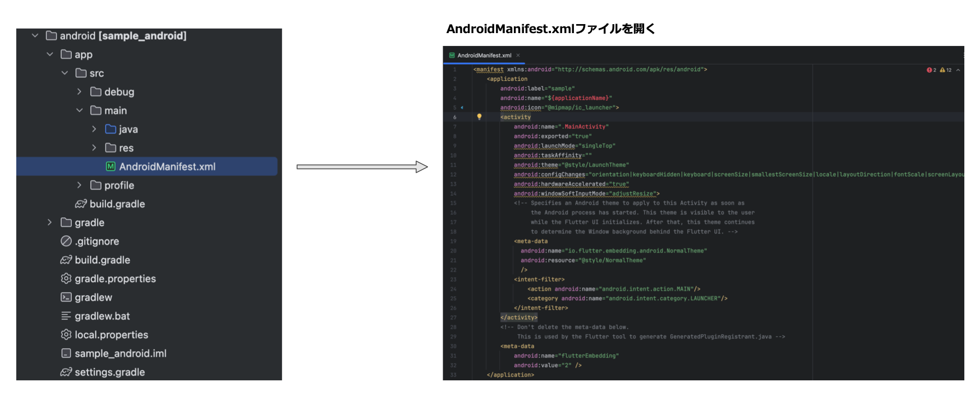Expand the profile folder chevron
Viewport: 980px width, 396px height.
[79, 185]
